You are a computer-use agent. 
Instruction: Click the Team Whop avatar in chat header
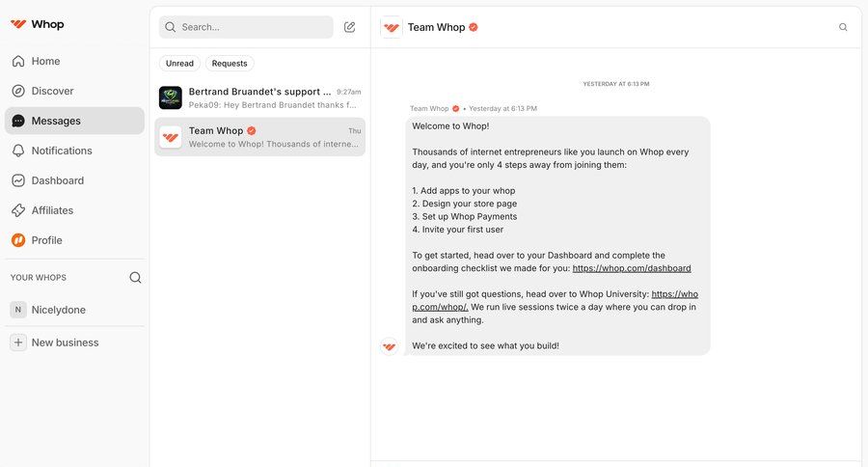click(392, 27)
